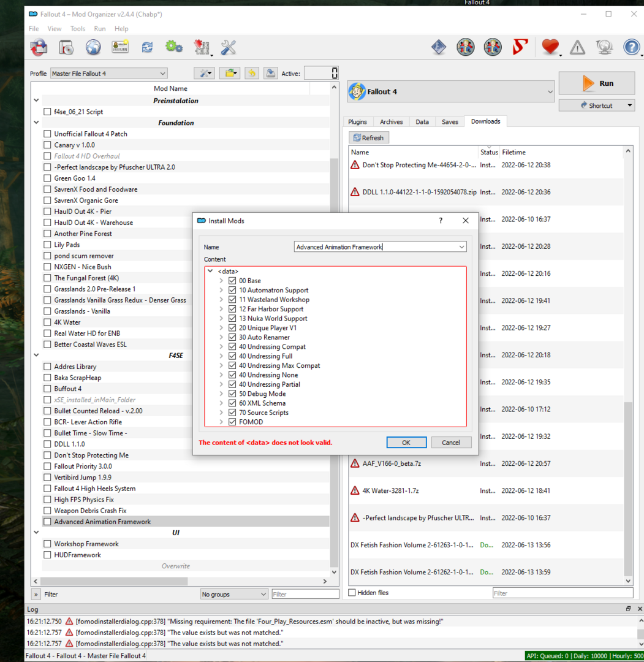This screenshot has height=662, width=644.
Task: Collapse the Foundation separator group
Action: click(36, 123)
